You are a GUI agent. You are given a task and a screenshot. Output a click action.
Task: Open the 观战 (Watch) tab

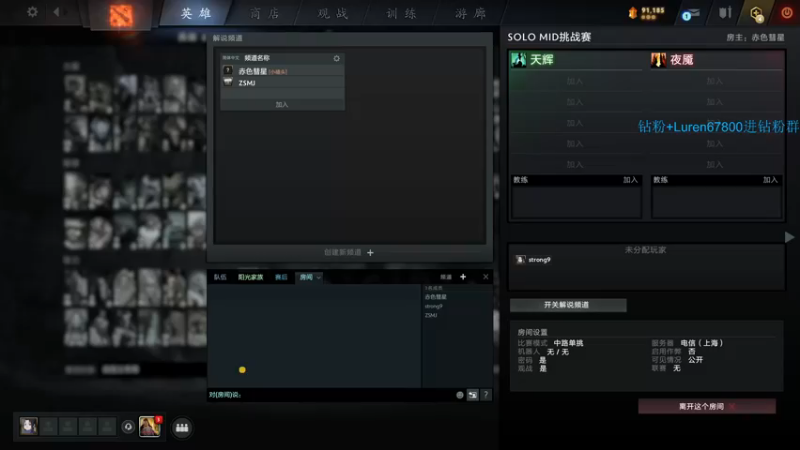pos(333,13)
